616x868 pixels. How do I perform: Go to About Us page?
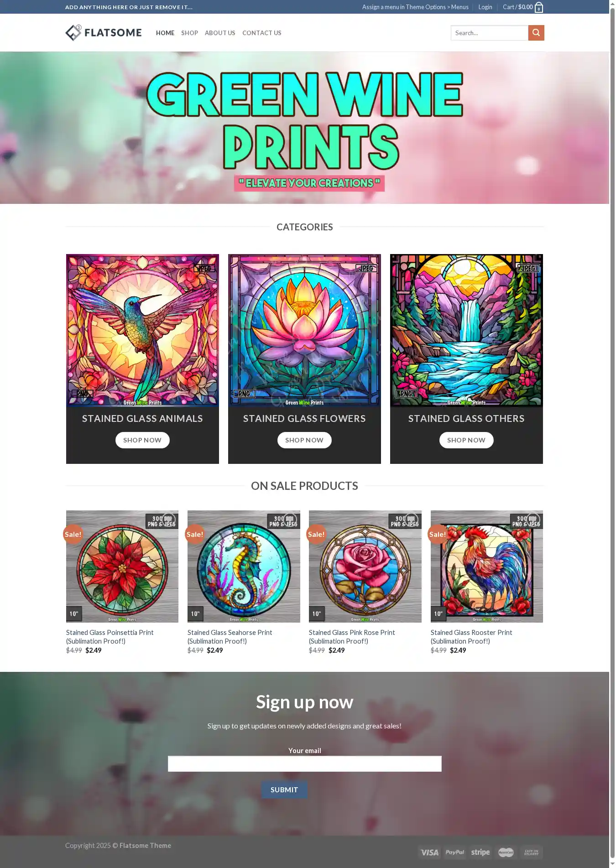(x=220, y=33)
